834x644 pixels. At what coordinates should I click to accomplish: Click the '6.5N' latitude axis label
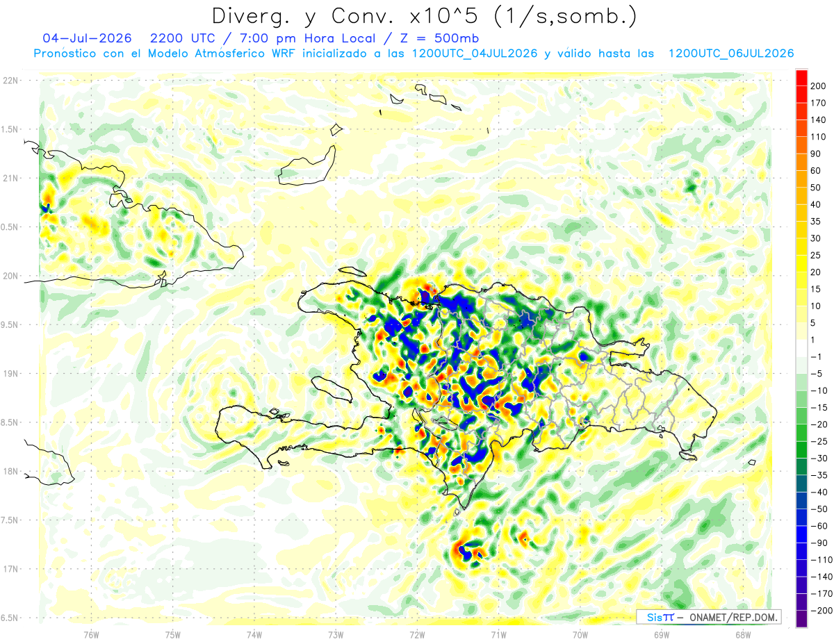[x=10, y=618]
